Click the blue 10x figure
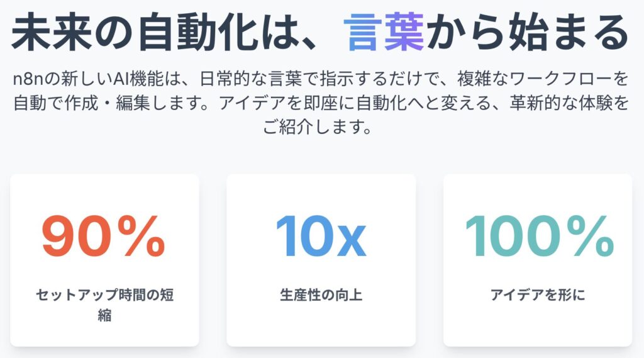 pyautogui.click(x=321, y=238)
